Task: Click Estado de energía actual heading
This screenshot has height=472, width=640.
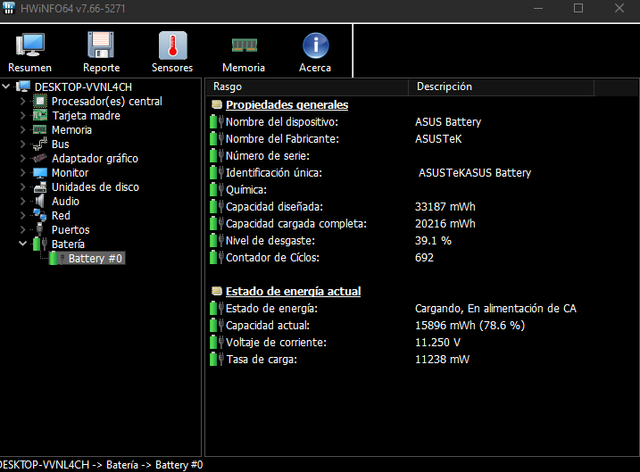Action: (293, 291)
